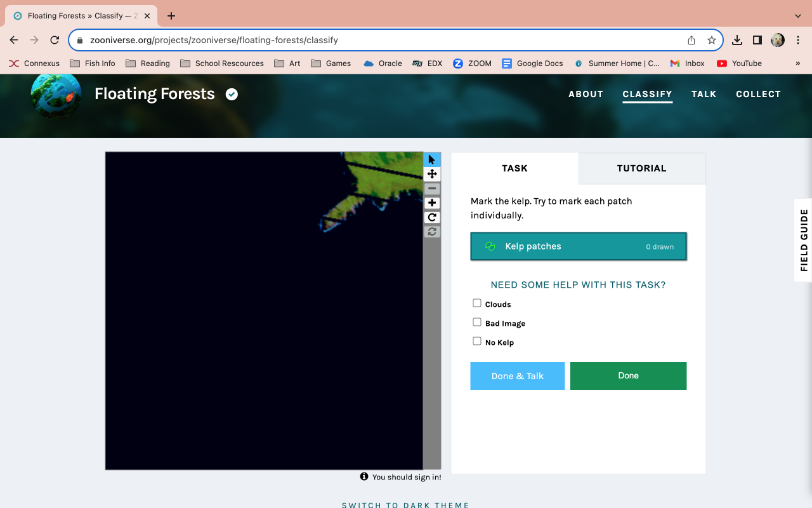Reload the current page
The image size is (812, 508).
tap(55, 40)
